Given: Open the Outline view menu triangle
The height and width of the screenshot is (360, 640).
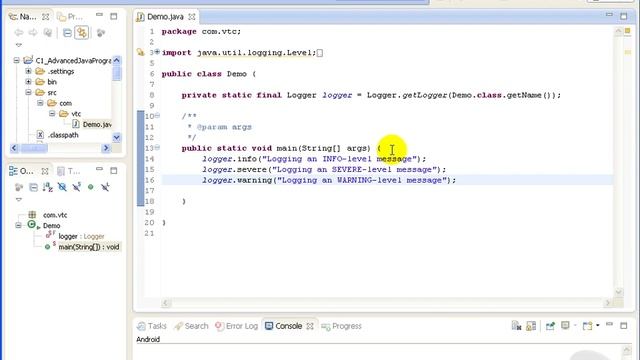Looking at the screenshot, I should (19, 200).
